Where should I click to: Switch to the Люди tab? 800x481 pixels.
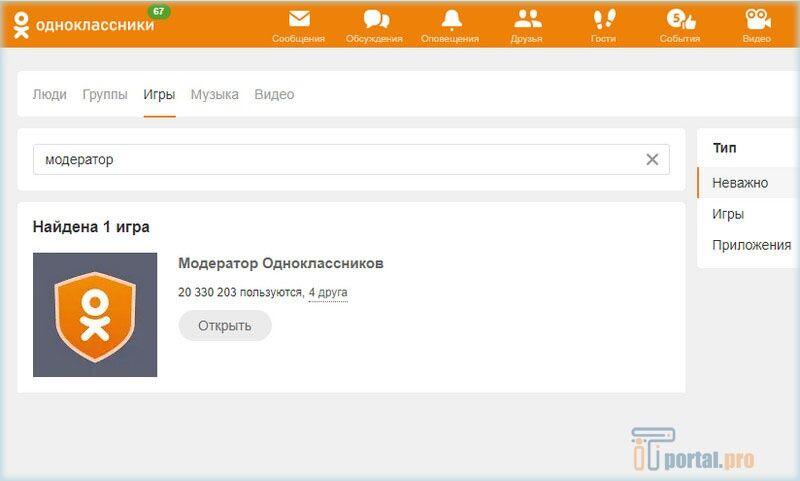(x=49, y=94)
